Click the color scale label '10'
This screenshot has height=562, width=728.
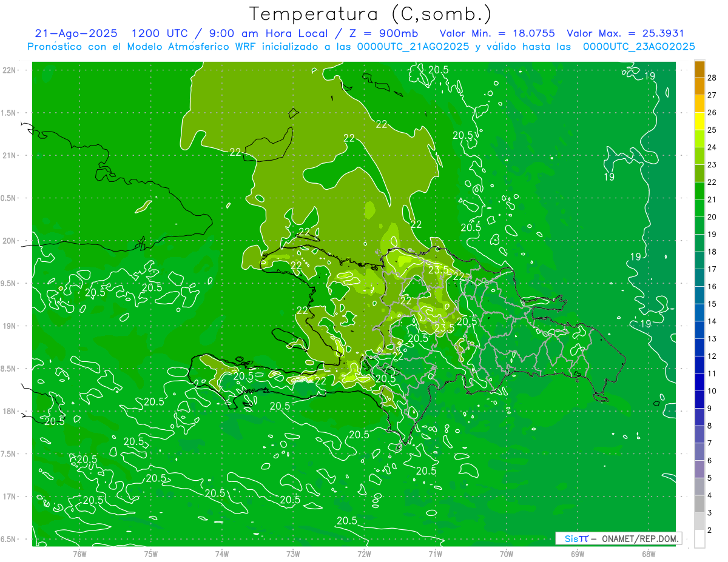(x=712, y=391)
